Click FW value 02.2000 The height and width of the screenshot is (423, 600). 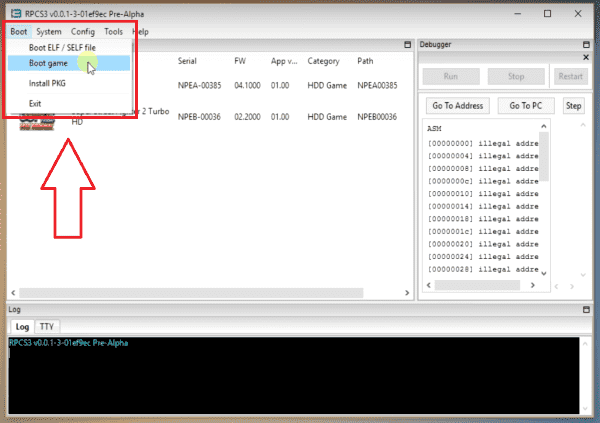247,117
